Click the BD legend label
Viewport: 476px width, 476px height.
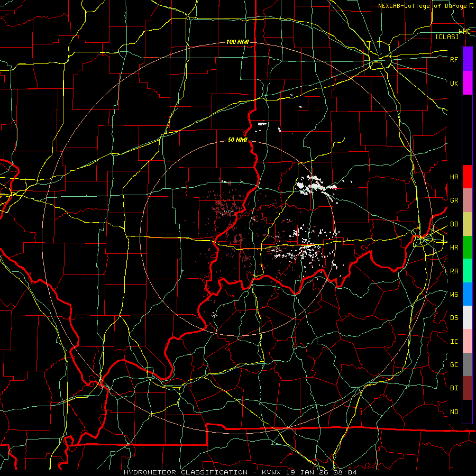(x=454, y=224)
